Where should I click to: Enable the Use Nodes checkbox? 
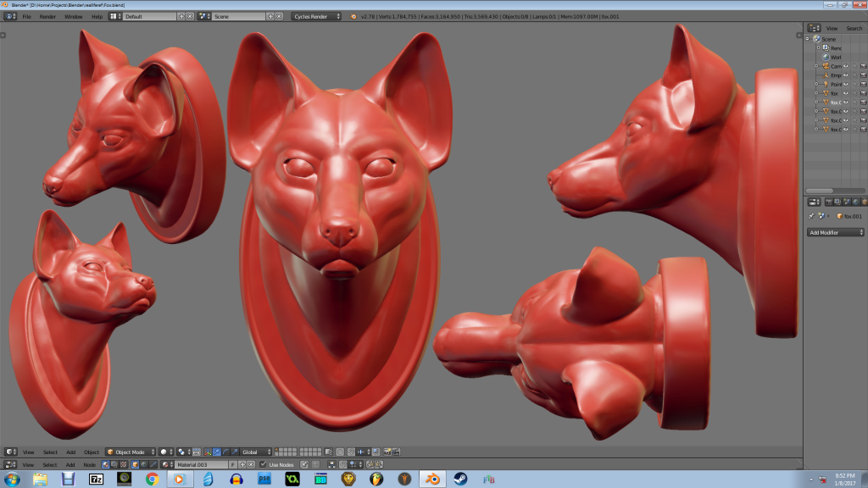tap(264, 464)
